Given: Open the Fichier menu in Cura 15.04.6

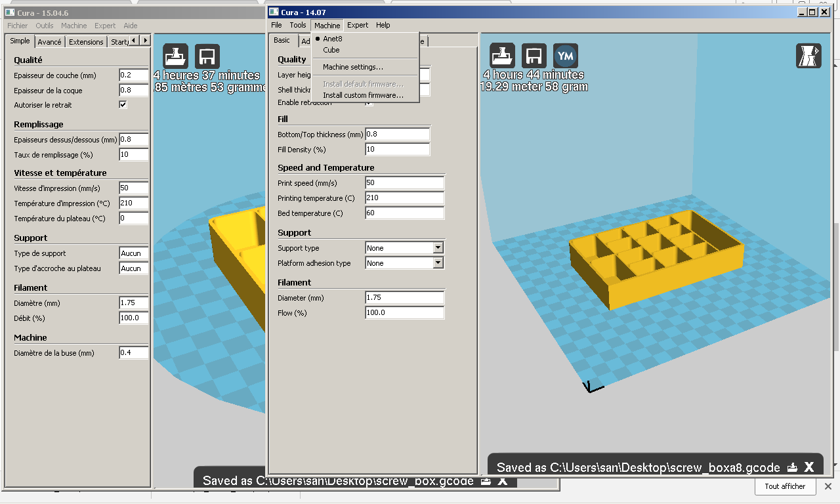Looking at the screenshot, I should [18, 26].
